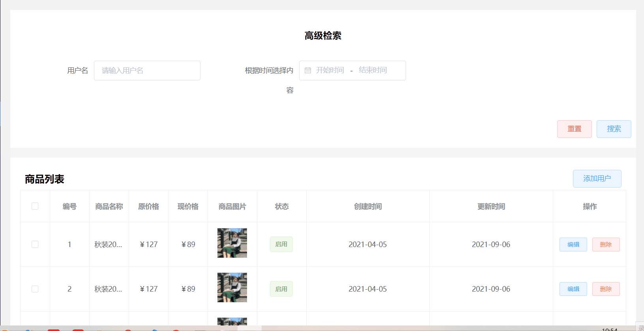Click the 更新时间 column header
This screenshot has height=331, width=644.
point(491,206)
